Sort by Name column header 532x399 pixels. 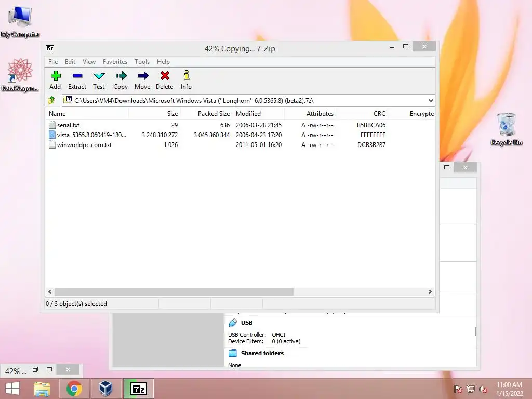pyautogui.click(x=87, y=114)
